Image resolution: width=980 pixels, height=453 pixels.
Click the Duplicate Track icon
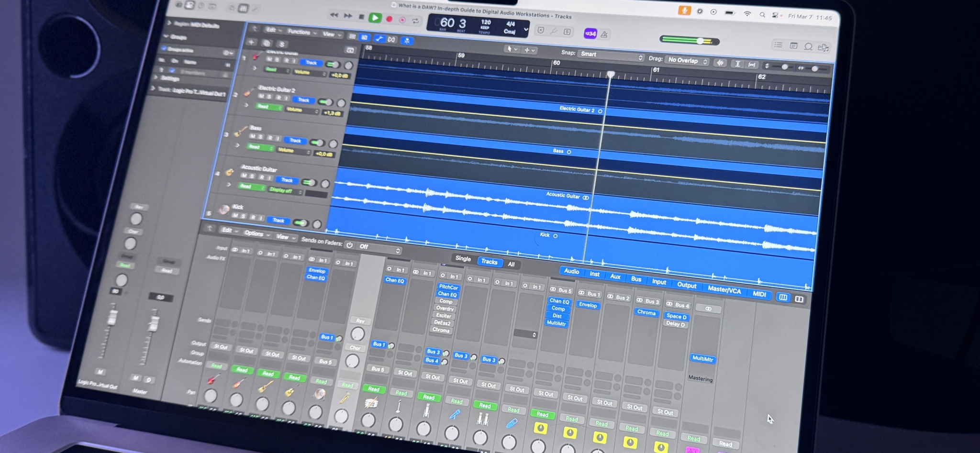267,43
